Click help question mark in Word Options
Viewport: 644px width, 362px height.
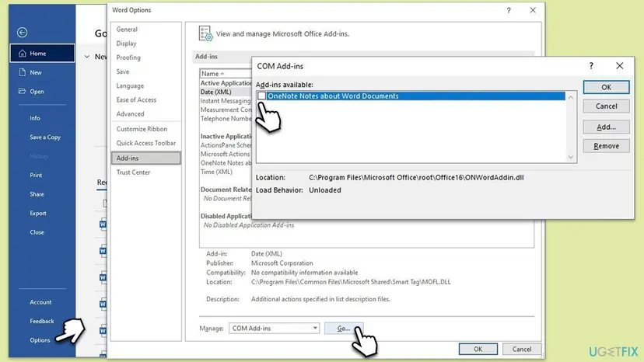tap(509, 10)
